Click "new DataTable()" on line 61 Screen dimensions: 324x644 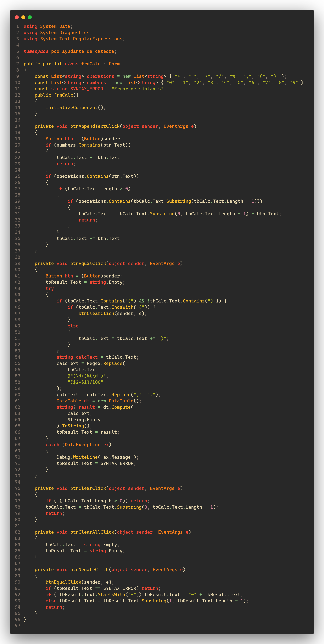pos(118,401)
